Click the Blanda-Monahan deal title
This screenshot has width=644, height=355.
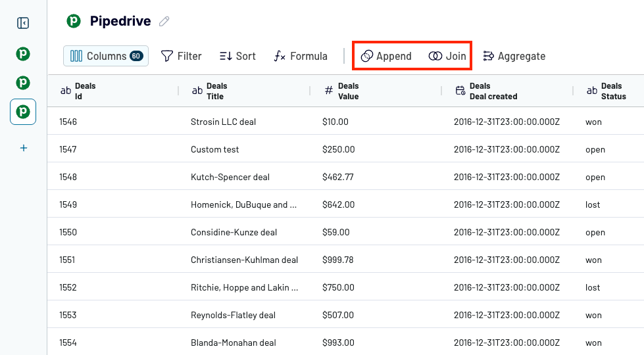tap(234, 343)
